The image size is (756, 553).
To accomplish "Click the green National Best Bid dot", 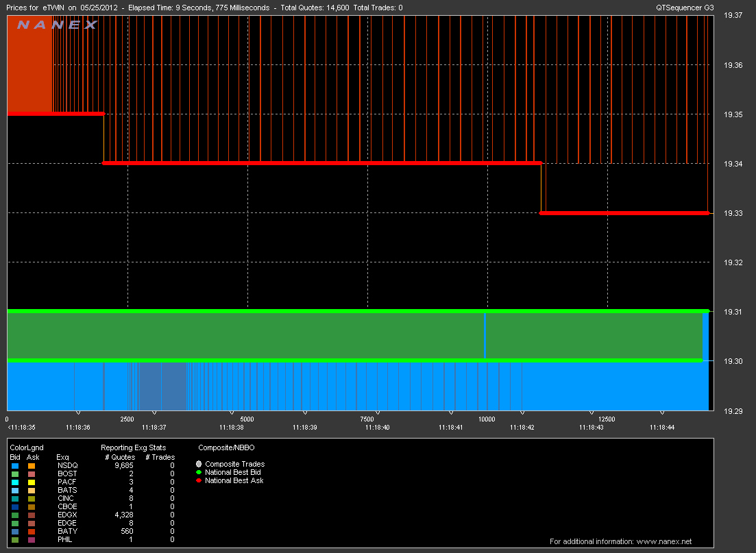I will pos(199,472).
